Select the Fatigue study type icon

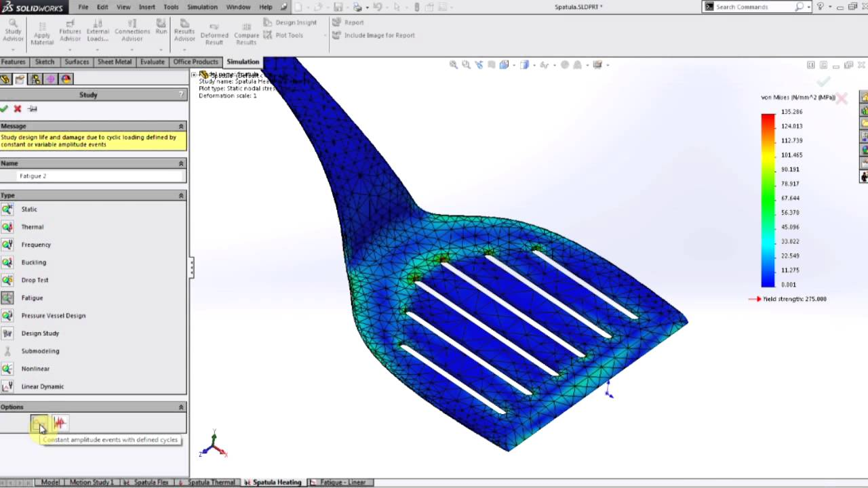coord(7,298)
